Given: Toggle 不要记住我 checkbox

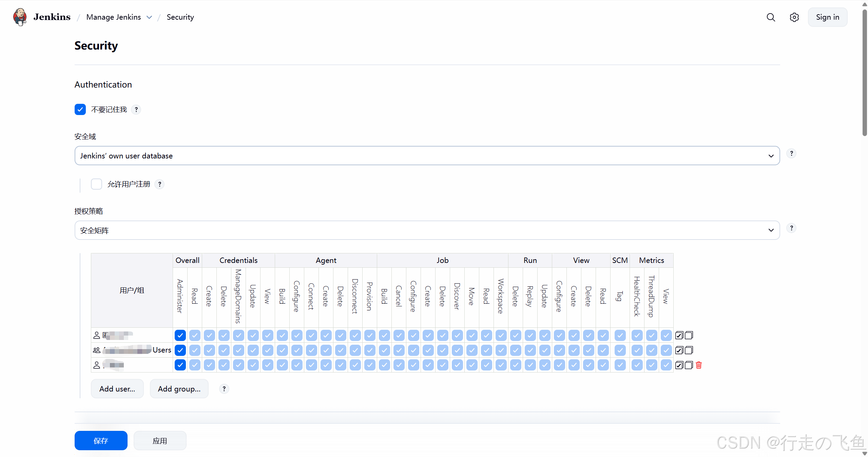Looking at the screenshot, I should [80, 110].
